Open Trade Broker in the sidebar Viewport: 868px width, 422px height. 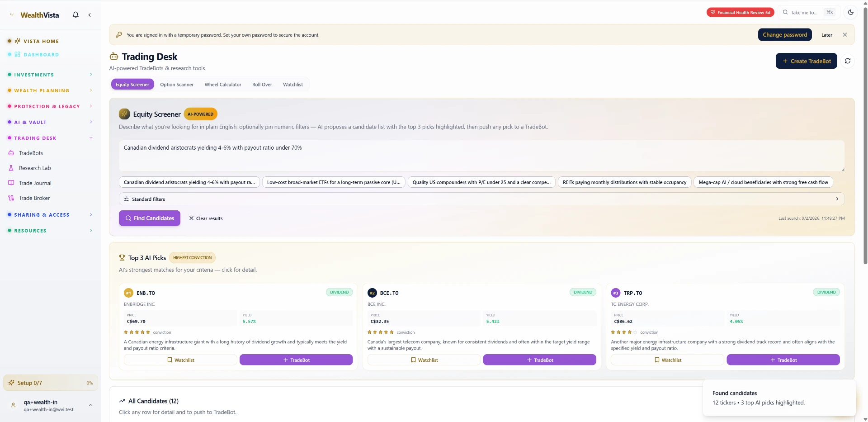coord(34,198)
